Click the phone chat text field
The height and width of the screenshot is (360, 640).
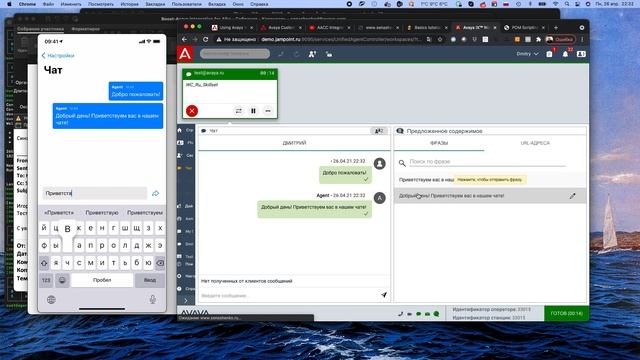95,193
